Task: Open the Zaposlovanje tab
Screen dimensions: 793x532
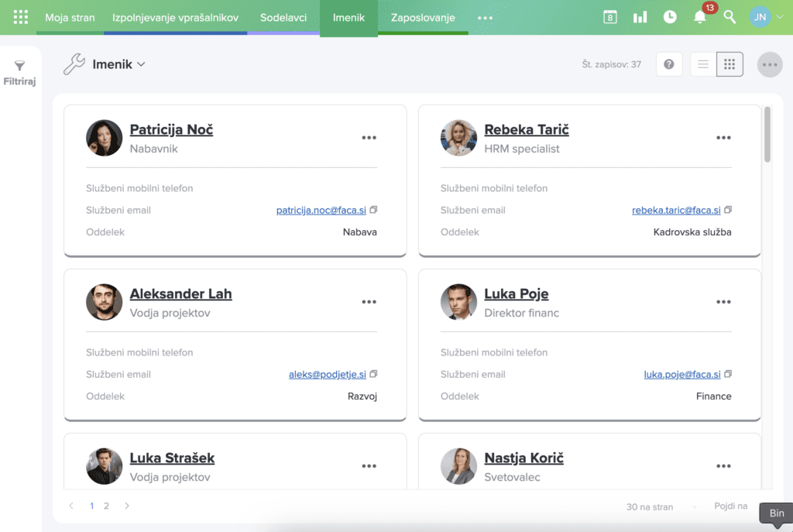Action: click(423, 17)
